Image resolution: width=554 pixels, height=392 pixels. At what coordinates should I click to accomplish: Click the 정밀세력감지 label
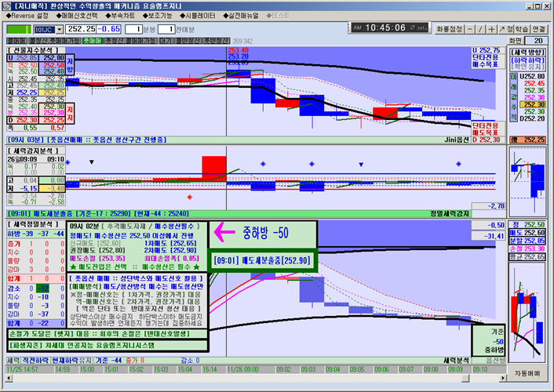449,214
